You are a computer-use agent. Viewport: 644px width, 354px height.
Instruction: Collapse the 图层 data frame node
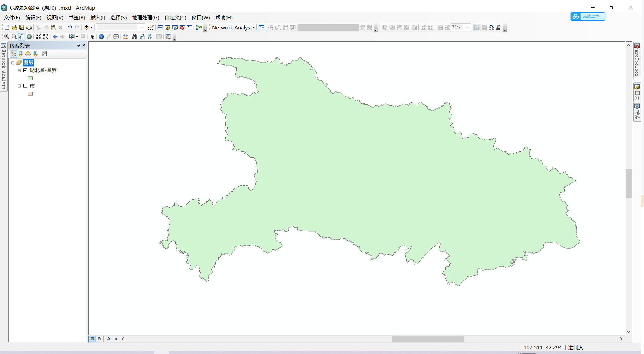13,63
